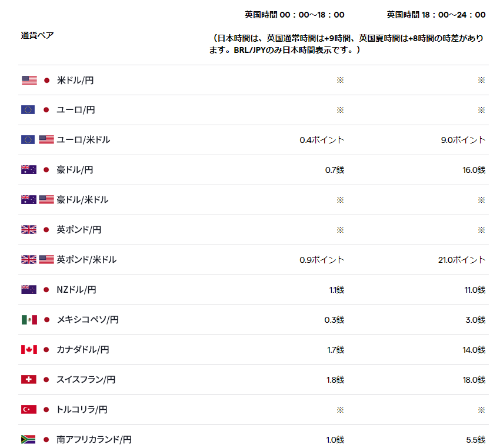Click the 0.4ポイント spread value for ユーロ/米ドル
Image resolution: width=500 pixels, height=448 pixels.
point(322,140)
